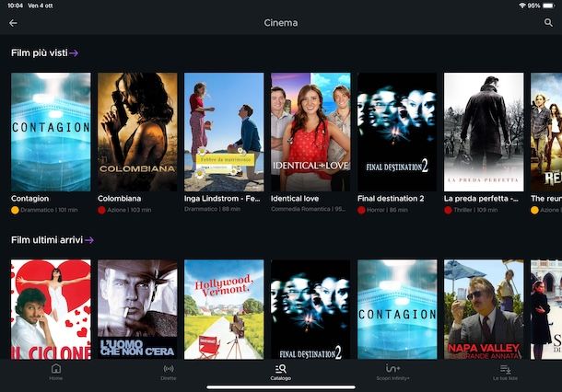This screenshot has width=562, height=392.
Task: Open the Napa Valley poster
Action: click(x=484, y=309)
